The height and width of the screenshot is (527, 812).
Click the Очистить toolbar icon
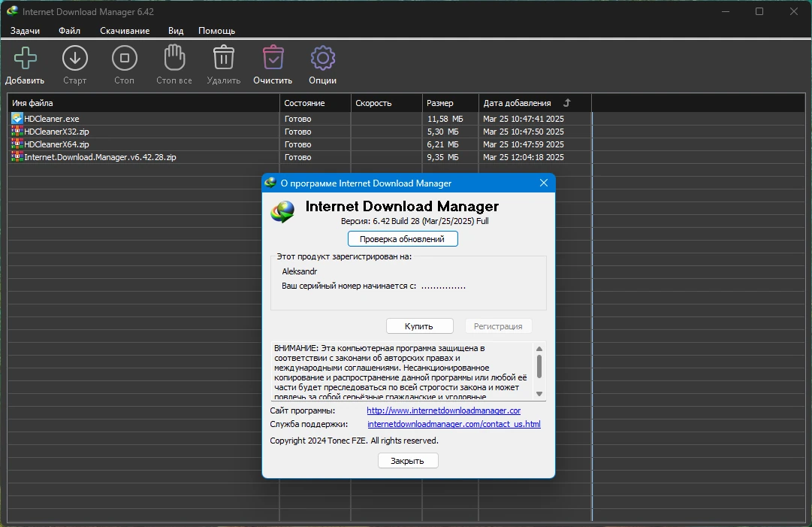[273, 58]
